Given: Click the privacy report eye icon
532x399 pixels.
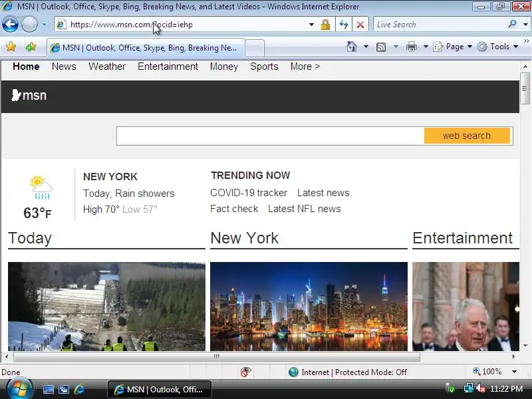Looking at the screenshot, I should click(245, 372).
